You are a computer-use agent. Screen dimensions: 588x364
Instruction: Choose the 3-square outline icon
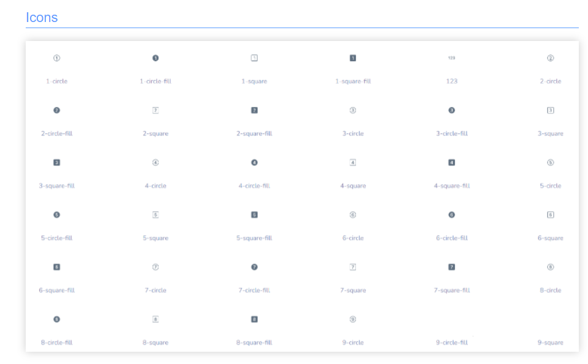[551, 110]
